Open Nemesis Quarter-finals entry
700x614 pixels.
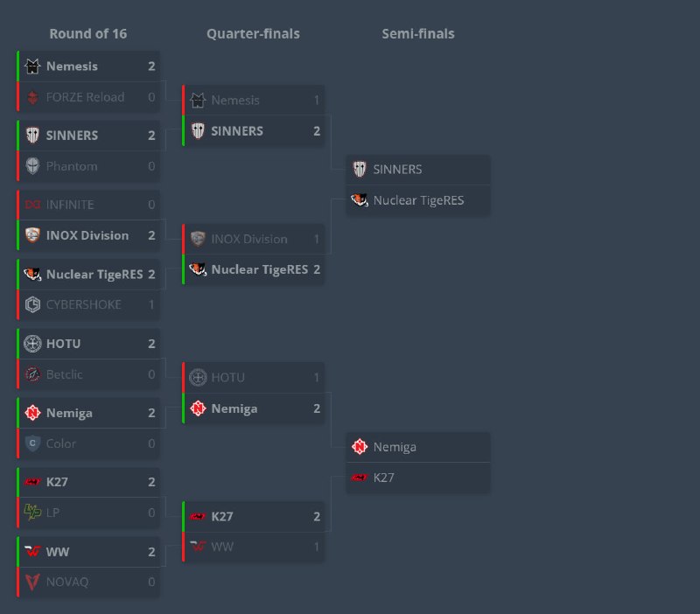pyautogui.click(x=254, y=100)
